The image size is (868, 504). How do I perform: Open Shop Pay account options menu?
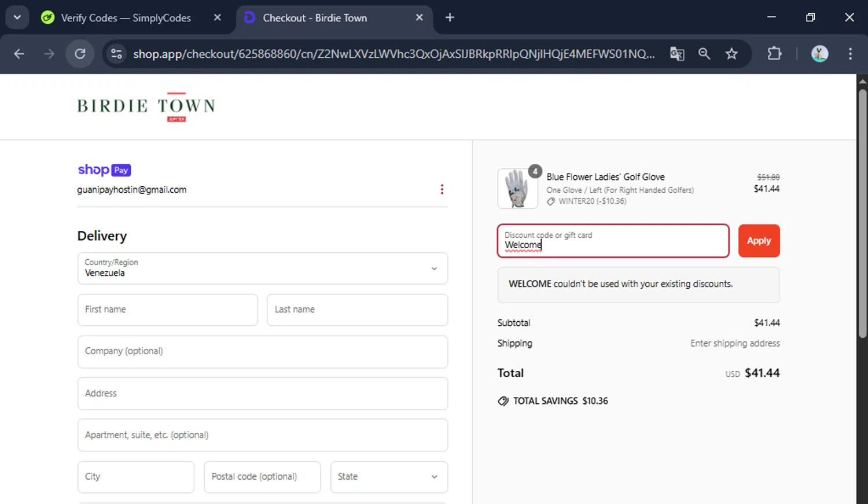point(442,189)
